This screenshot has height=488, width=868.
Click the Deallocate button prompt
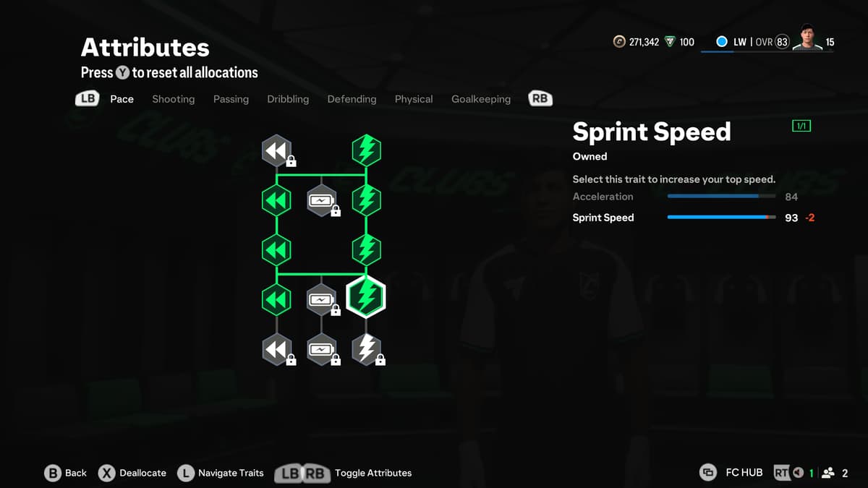132,473
